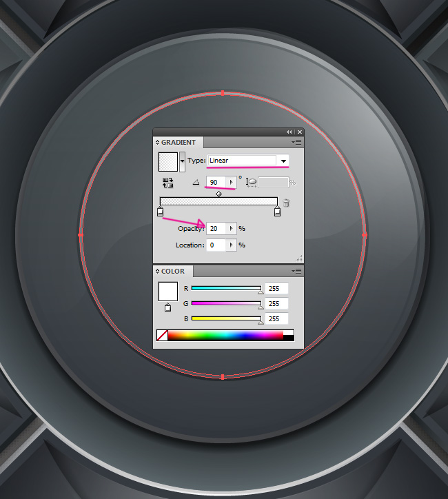Delete the gradient stop with trash icon
448x499 pixels.
pyautogui.click(x=286, y=203)
